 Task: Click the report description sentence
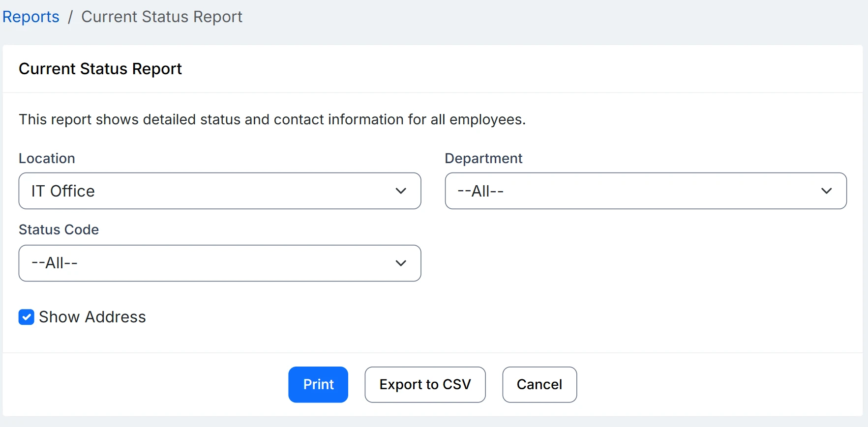click(272, 119)
